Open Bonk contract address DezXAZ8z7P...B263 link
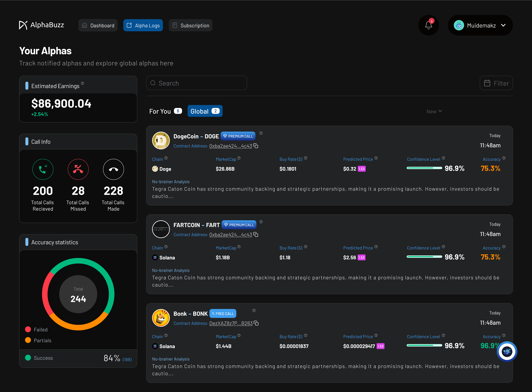 pos(231,323)
